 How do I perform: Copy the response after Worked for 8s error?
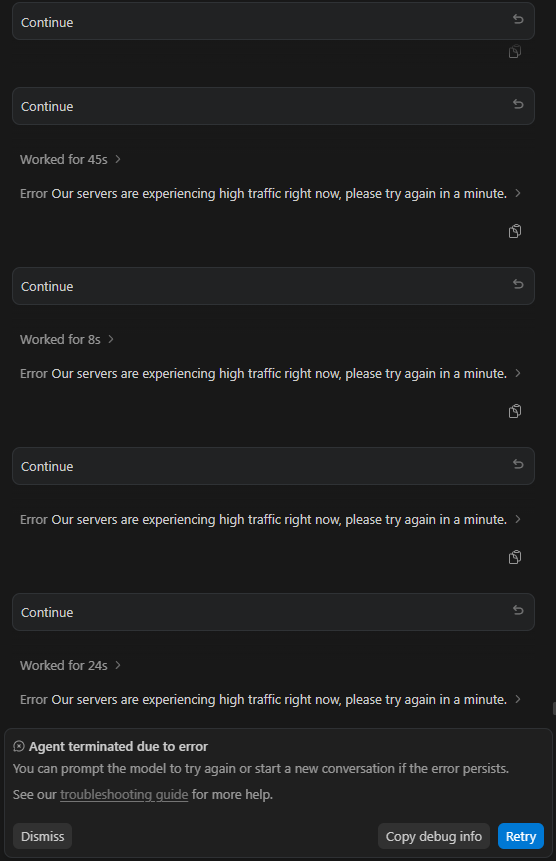click(x=515, y=411)
